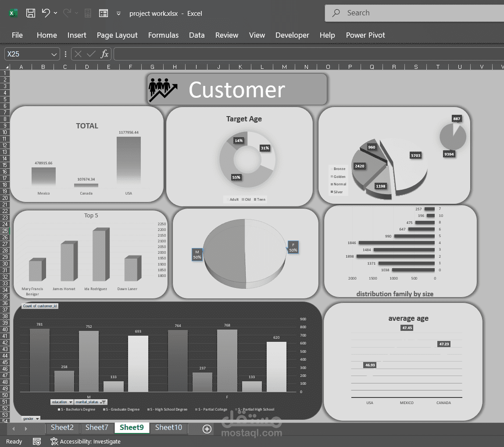
Task: Click the Adult legend entry
Action: coord(232,199)
